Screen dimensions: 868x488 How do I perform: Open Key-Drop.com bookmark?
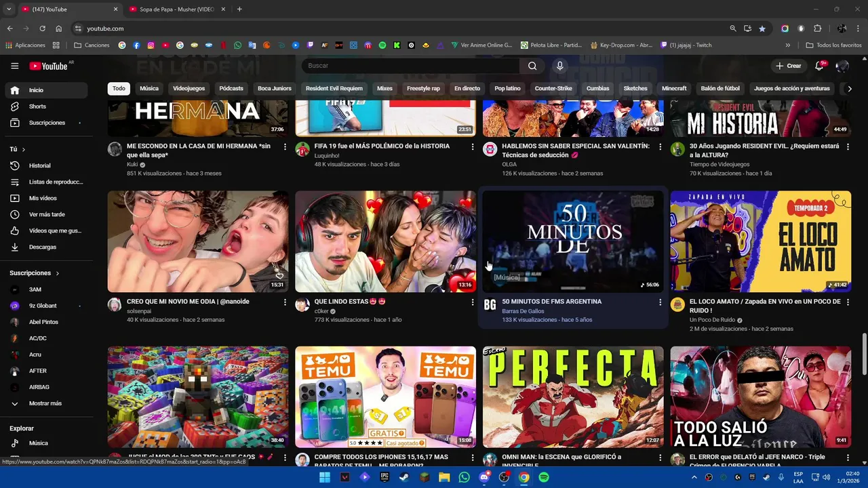tap(620, 45)
